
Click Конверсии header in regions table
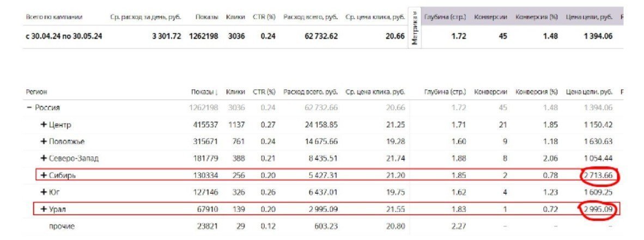[490, 92]
